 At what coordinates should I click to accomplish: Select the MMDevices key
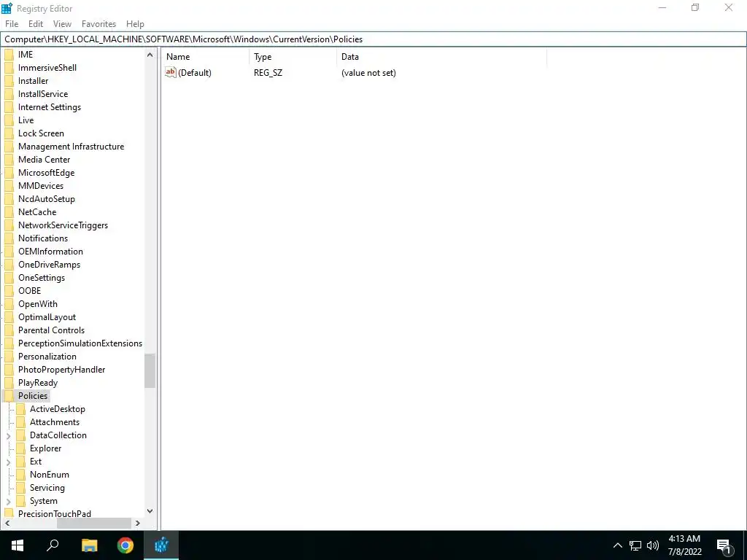pyautogui.click(x=41, y=186)
